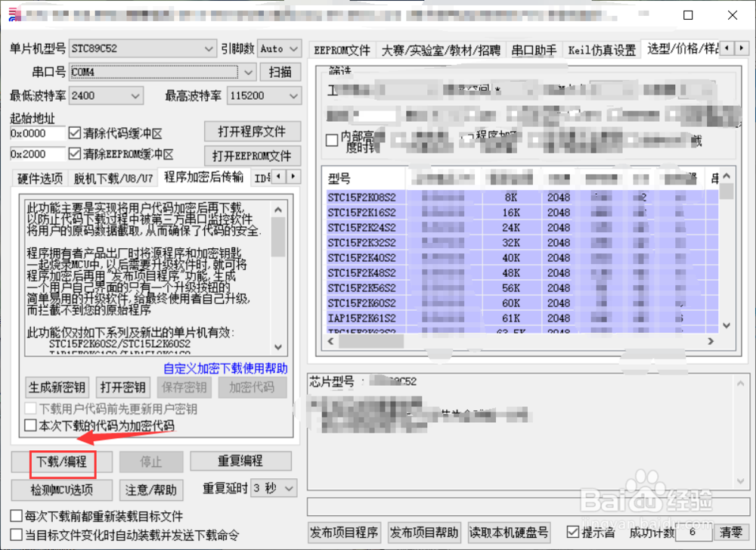The width and height of the screenshot is (756, 550).
Task: Open the 最高波特率 115200 dropdown
Action: [264, 95]
